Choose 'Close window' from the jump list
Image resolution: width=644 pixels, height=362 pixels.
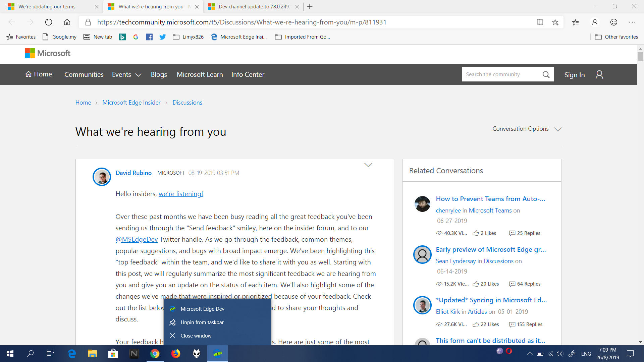click(196, 336)
